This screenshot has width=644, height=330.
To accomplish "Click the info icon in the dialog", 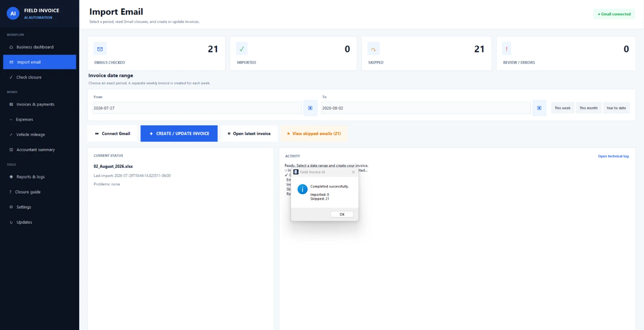I will tap(302, 189).
